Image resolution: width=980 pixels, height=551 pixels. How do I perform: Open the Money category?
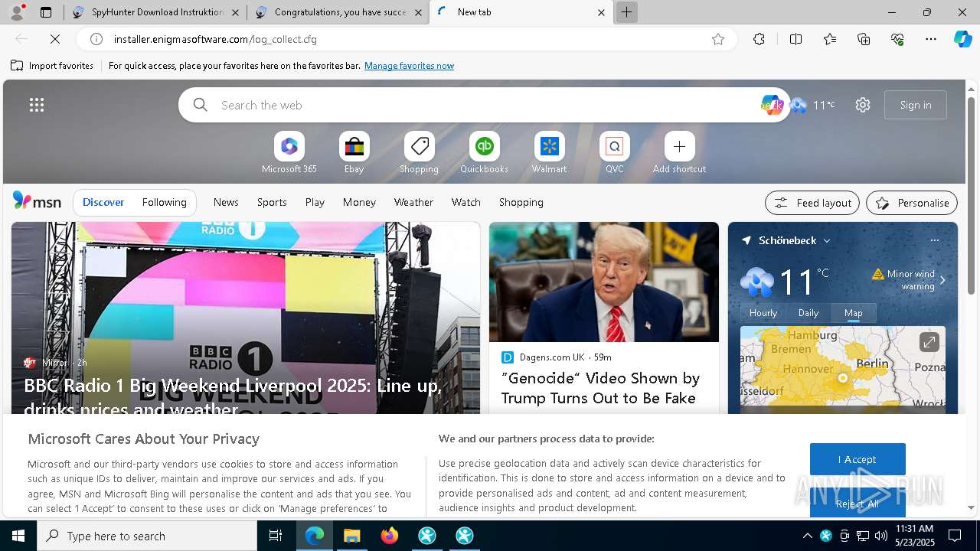point(359,202)
